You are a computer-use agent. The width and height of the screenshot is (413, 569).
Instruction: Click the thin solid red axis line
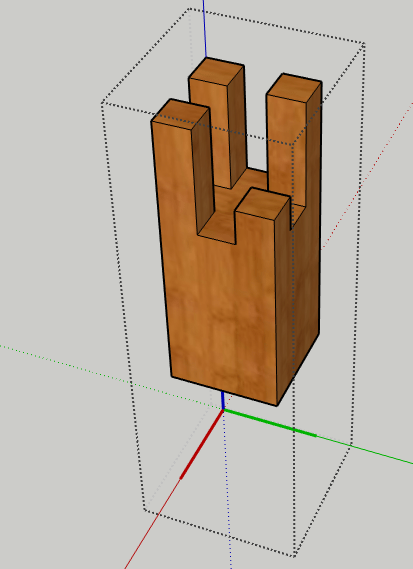tap(152, 524)
